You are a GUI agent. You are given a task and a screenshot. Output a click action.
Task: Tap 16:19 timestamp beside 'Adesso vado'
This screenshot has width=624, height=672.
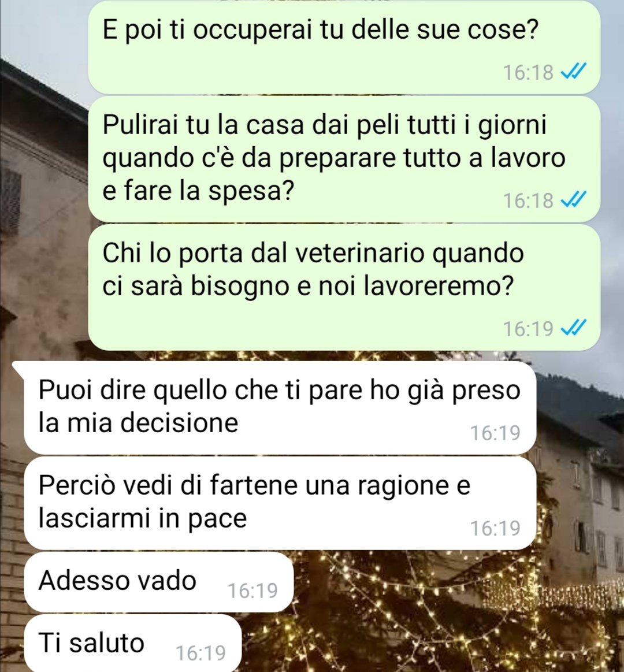(x=252, y=591)
